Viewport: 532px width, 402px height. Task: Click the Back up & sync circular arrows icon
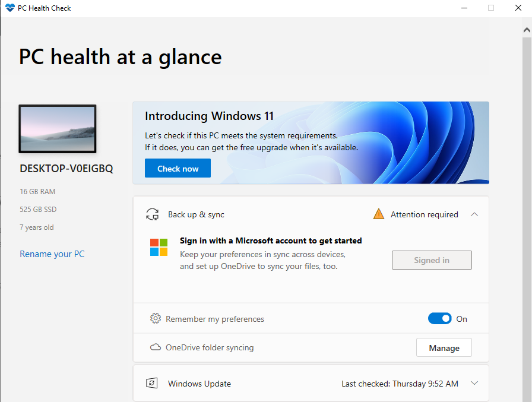(153, 214)
